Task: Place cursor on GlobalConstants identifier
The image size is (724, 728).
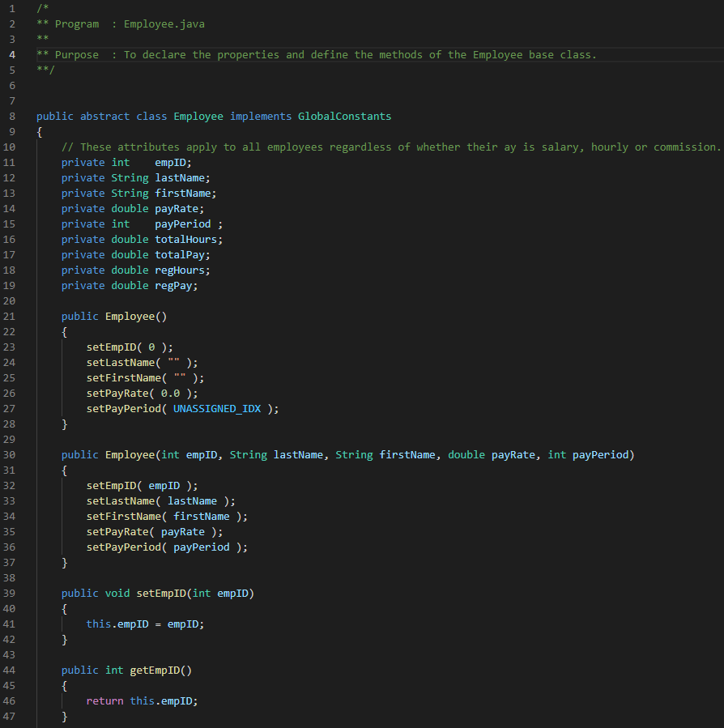Action: coord(344,116)
